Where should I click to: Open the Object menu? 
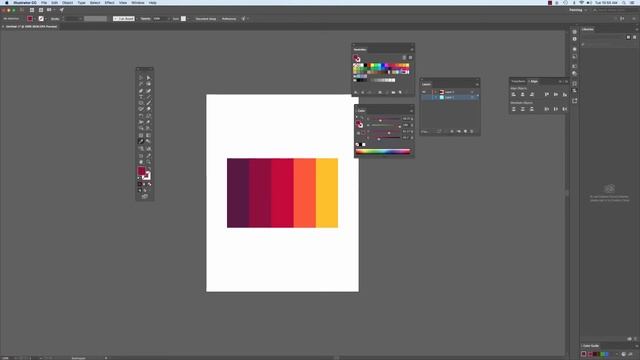pyautogui.click(x=67, y=2)
